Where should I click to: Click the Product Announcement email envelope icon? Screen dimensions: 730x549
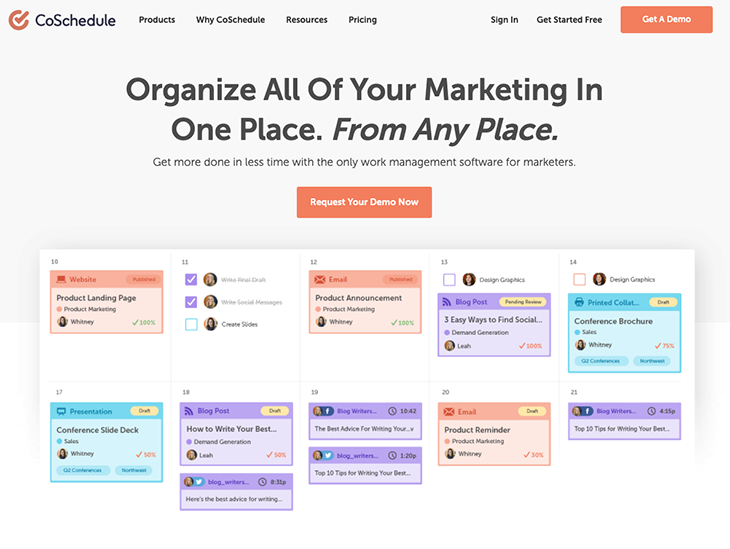[x=320, y=279]
